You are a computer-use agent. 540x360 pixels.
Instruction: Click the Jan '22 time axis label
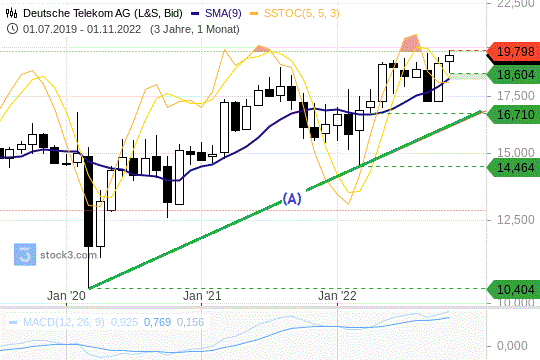[x=337, y=296]
